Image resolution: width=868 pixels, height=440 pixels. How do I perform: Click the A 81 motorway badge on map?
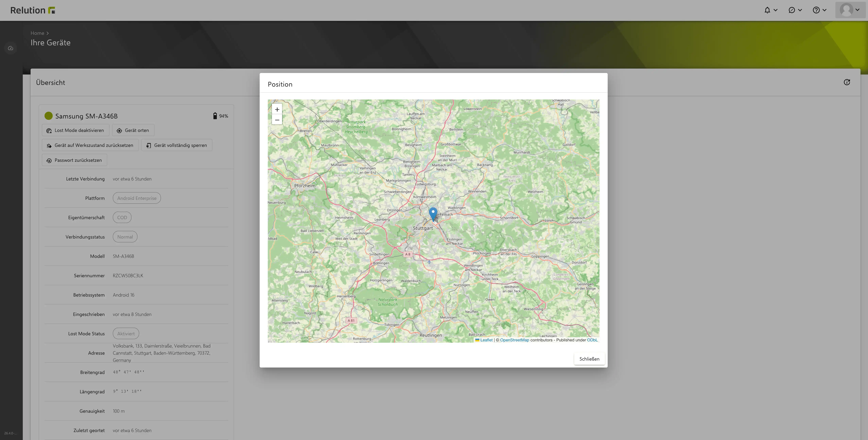[351, 320]
